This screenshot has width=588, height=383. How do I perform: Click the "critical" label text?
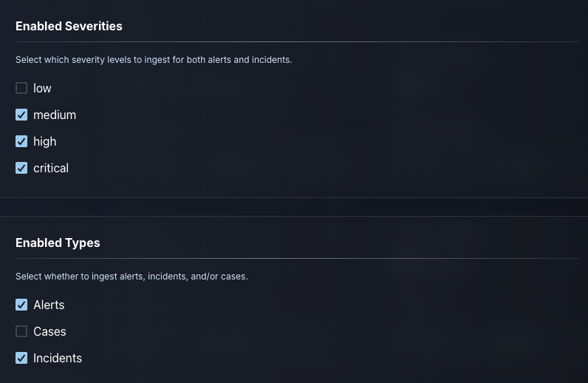tap(51, 168)
